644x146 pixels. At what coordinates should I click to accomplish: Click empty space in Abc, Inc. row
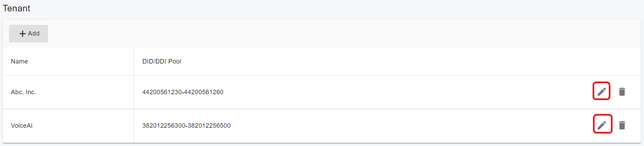point(380,92)
